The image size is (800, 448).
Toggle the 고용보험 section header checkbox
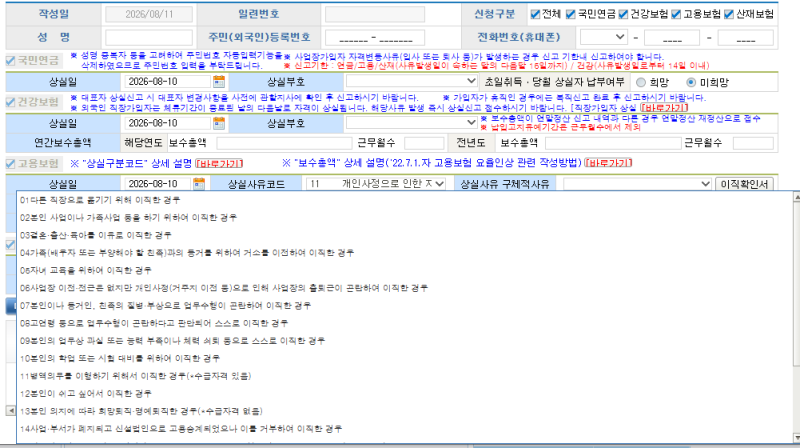pyautogui.click(x=11, y=164)
